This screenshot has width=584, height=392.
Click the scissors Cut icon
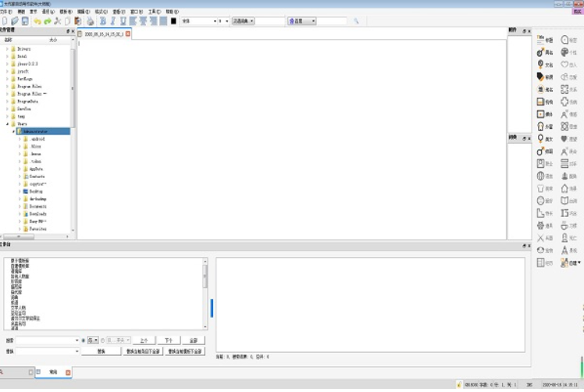57,21
